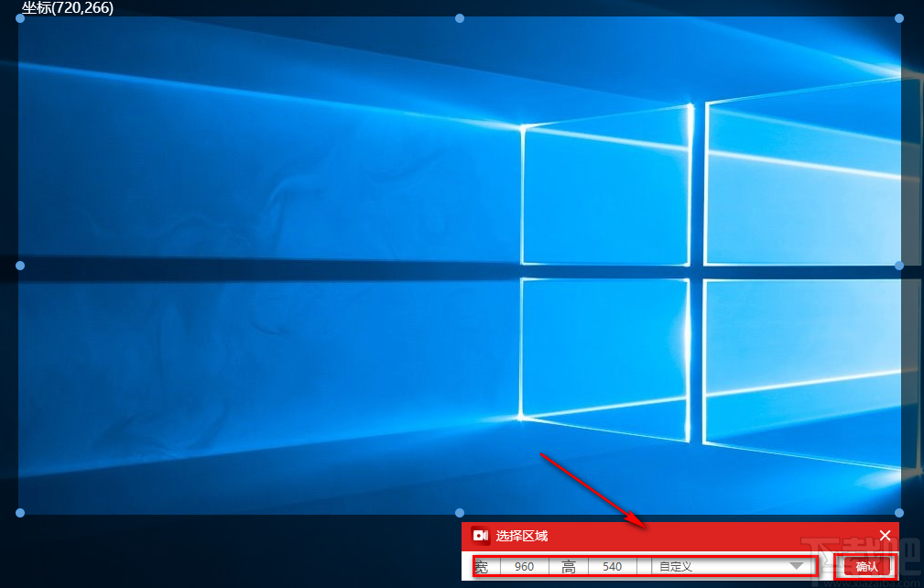Image resolution: width=924 pixels, height=588 pixels.
Task: Click the bottom-right selection corner handle
Action: 899,513
